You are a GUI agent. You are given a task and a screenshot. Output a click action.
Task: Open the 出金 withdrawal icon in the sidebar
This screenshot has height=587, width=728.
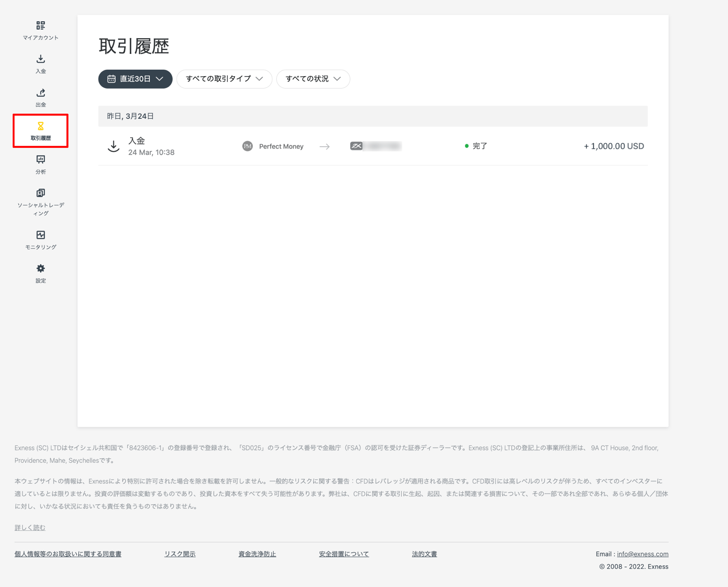click(41, 92)
